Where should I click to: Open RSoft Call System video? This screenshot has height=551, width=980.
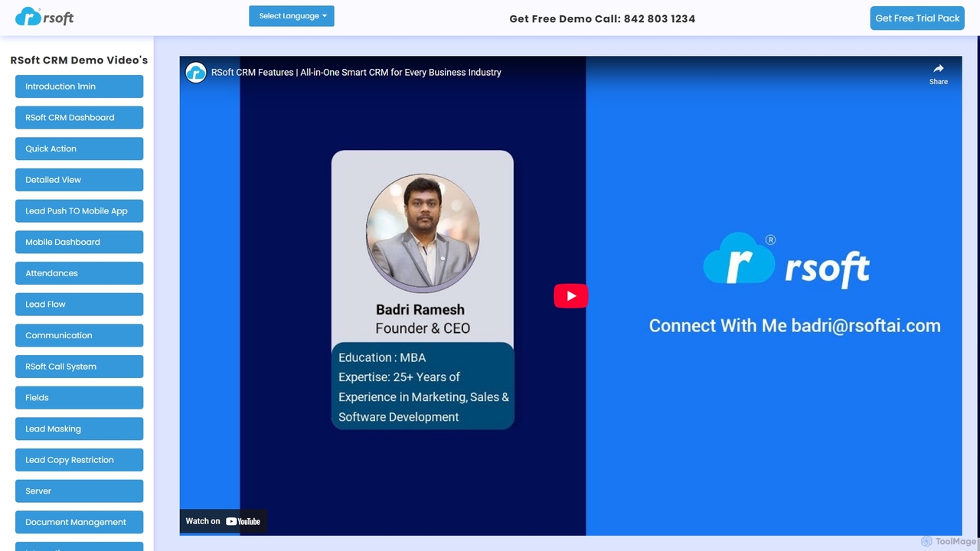79,367
